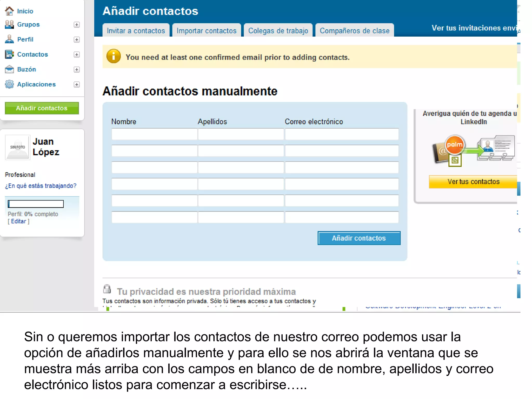The width and height of the screenshot is (532, 399).
Task: Open Contactos link in sidebar
Action: tap(32, 54)
